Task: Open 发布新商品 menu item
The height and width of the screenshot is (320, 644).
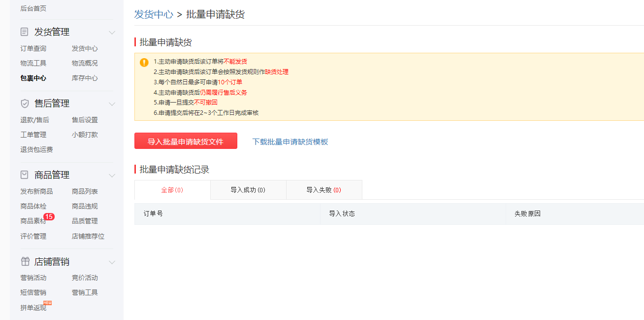Action: 36,191
